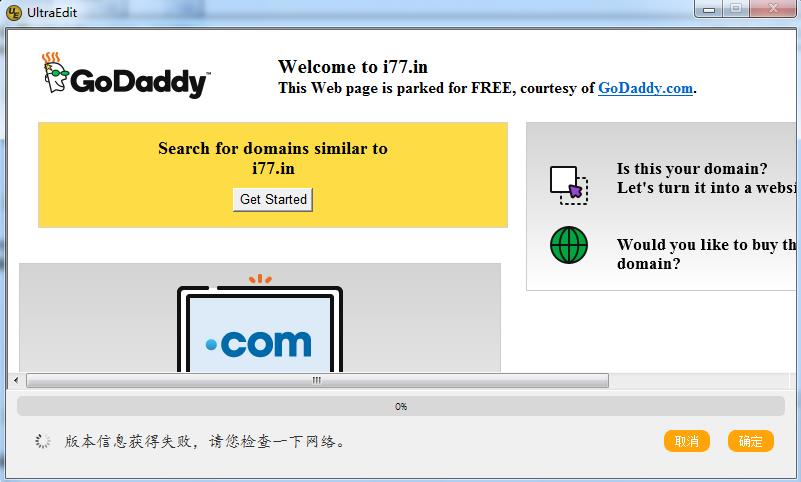Click the green globe icon

(x=569, y=245)
